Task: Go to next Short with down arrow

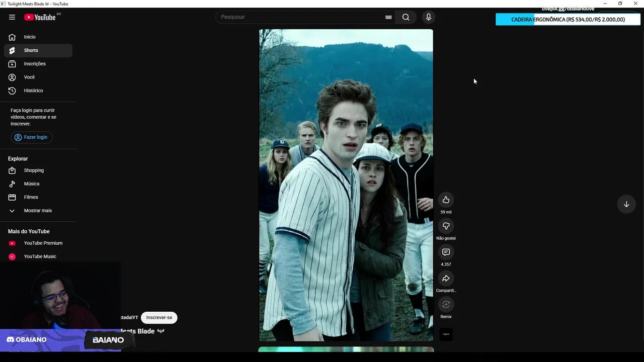Action: click(x=626, y=204)
